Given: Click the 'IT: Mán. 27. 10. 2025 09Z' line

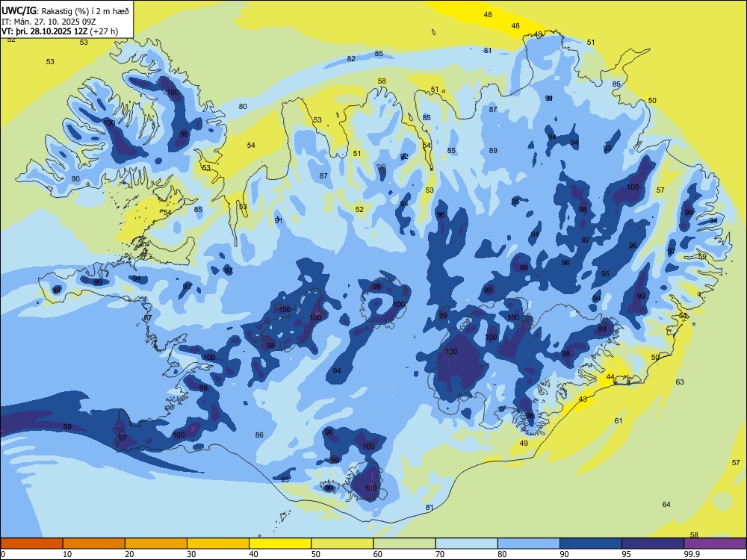Looking at the screenshot, I should click(x=49, y=22).
